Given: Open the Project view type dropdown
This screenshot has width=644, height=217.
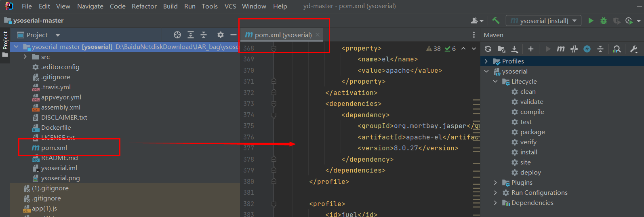Looking at the screenshot, I should click(x=58, y=35).
